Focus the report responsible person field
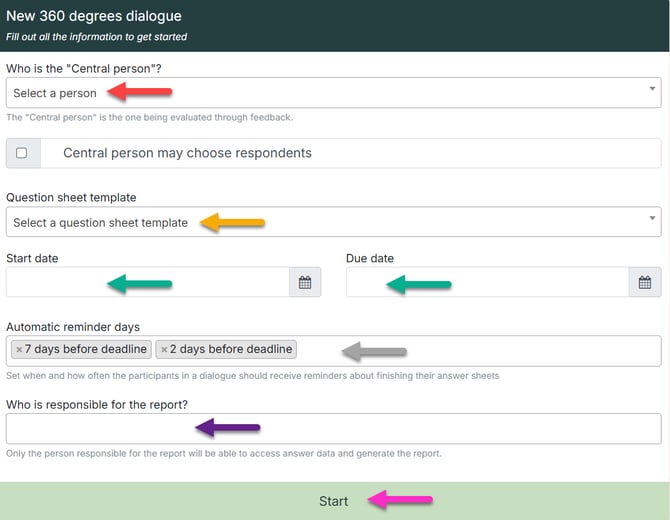Image resolution: width=670 pixels, height=520 pixels. point(333,429)
